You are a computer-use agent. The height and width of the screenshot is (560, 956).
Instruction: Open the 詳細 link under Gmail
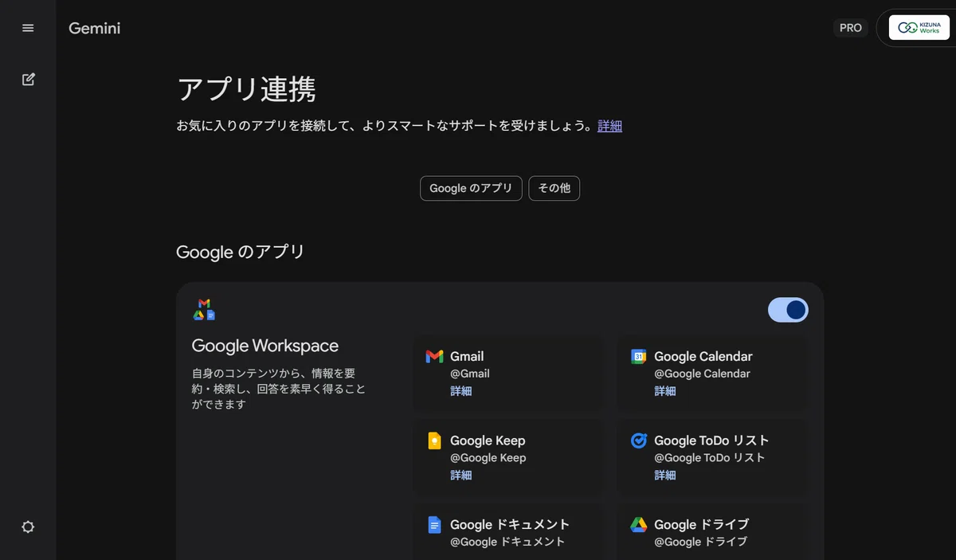coord(461,391)
